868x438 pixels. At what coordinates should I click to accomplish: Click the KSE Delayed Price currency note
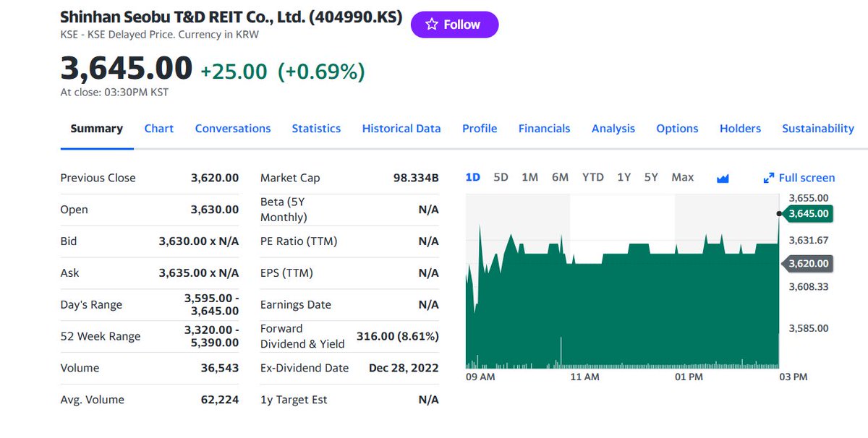(x=159, y=35)
